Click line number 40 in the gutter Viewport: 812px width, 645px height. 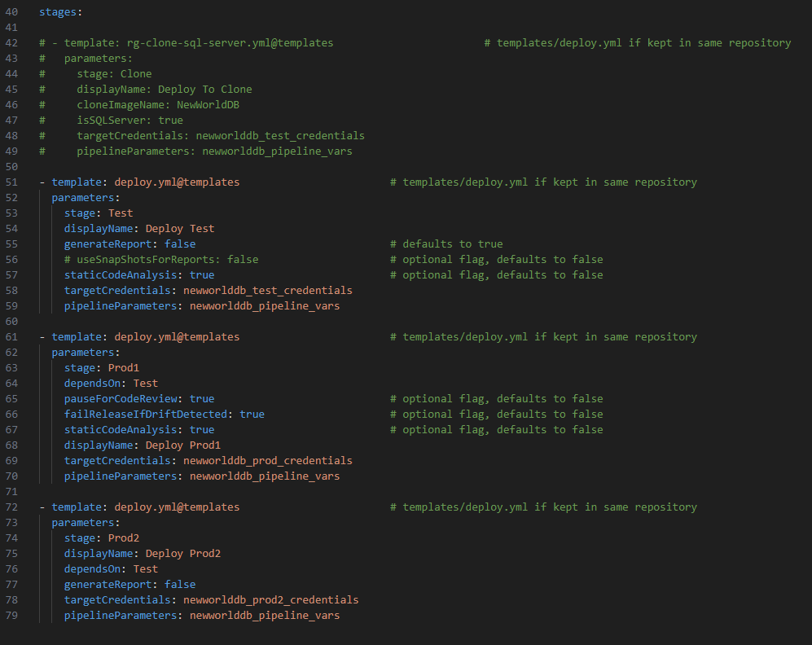11,12
